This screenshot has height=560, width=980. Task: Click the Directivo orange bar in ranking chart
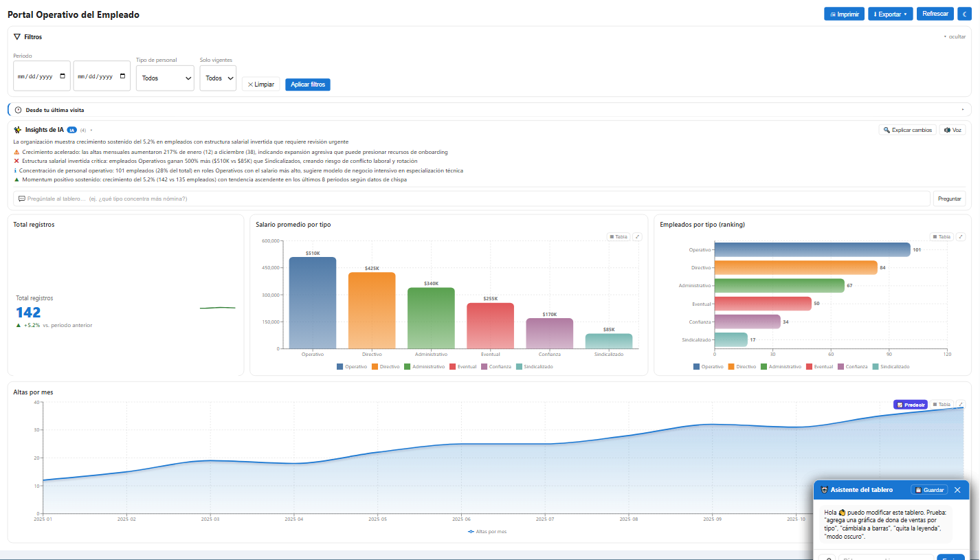point(796,267)
